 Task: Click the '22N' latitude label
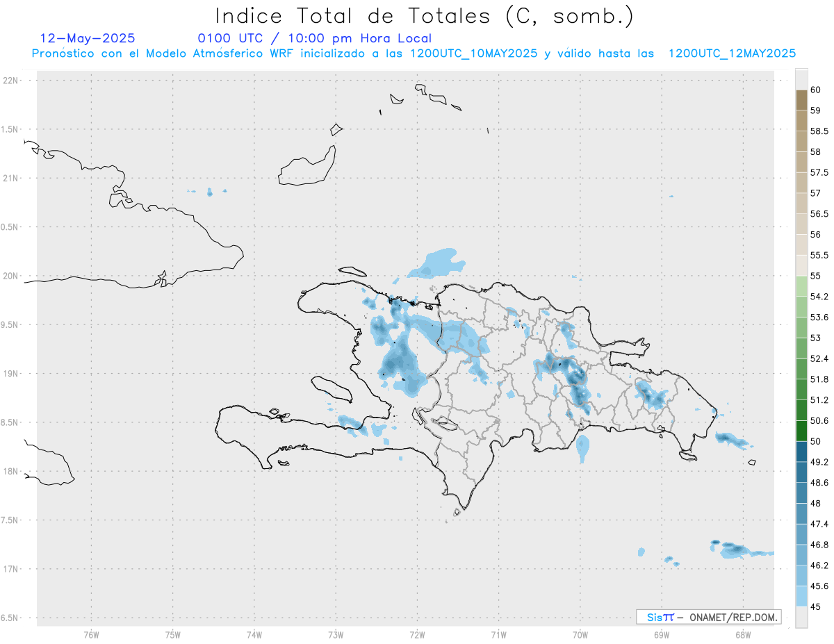(x=11, y=81)
